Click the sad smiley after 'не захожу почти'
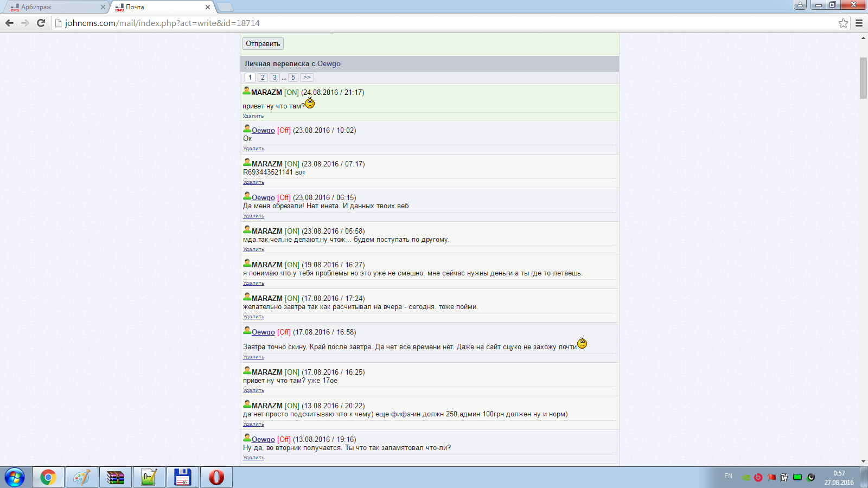Screen dimensions: 868x488 click(x=582, y=343)
